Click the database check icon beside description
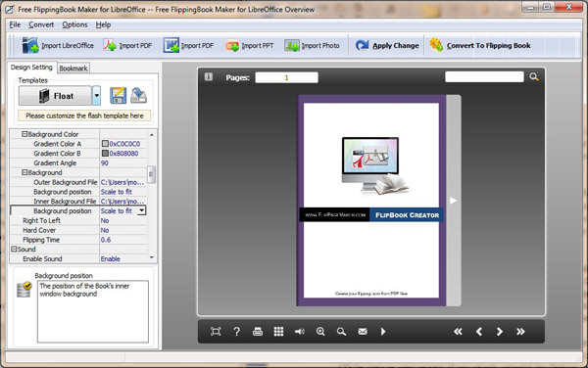Screen dimensions: 588x368 tap(24, 290)
